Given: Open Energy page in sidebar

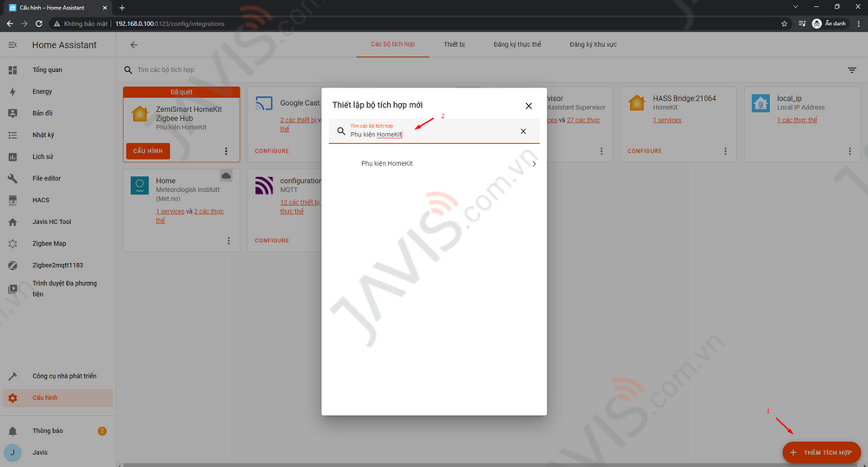Looking at the screenshot, I should pos(57,91).
